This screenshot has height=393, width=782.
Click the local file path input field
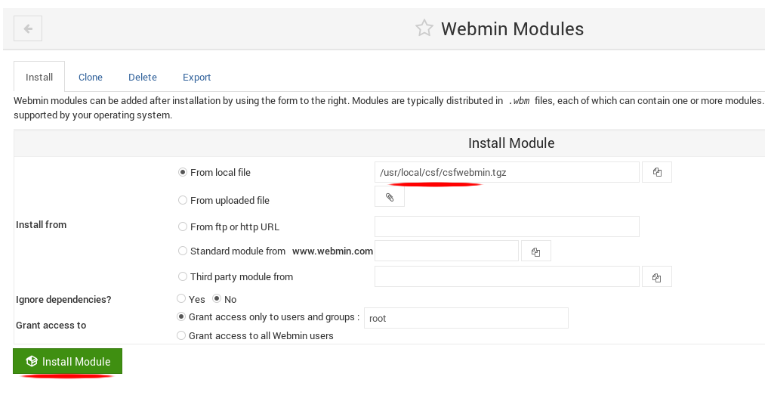click(x=507, y=173)
